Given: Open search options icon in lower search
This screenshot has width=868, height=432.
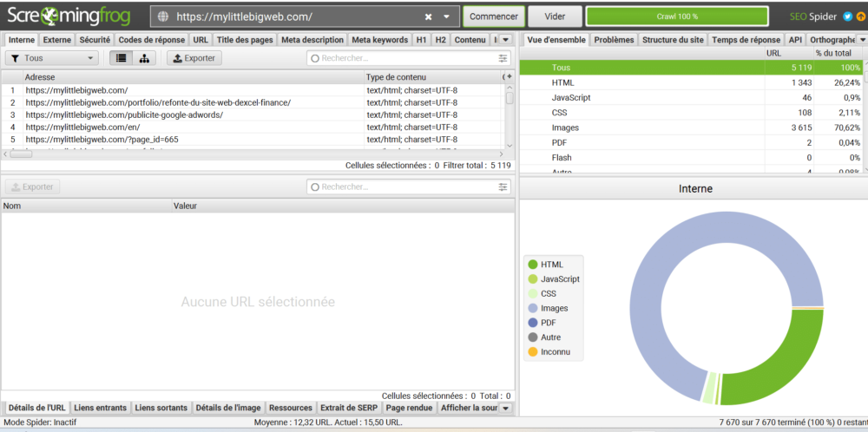Looking at the screenshot, I should (x=503, y=187).
